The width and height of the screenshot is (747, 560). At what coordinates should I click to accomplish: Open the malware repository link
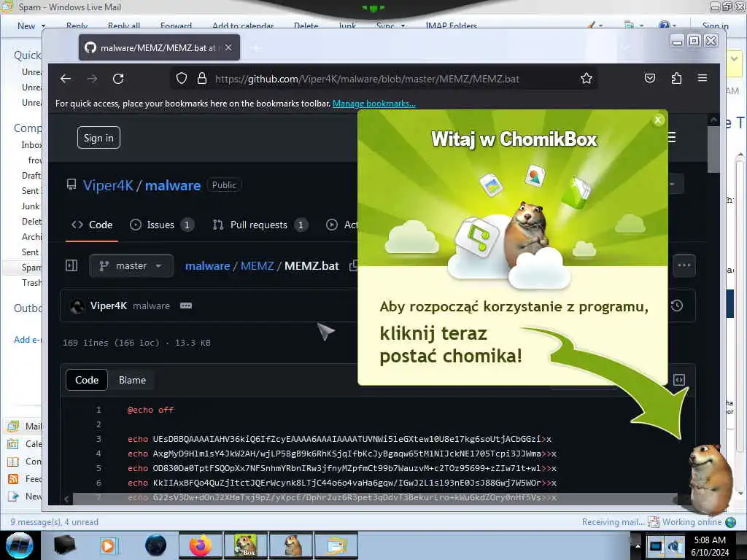coord(173,185)
